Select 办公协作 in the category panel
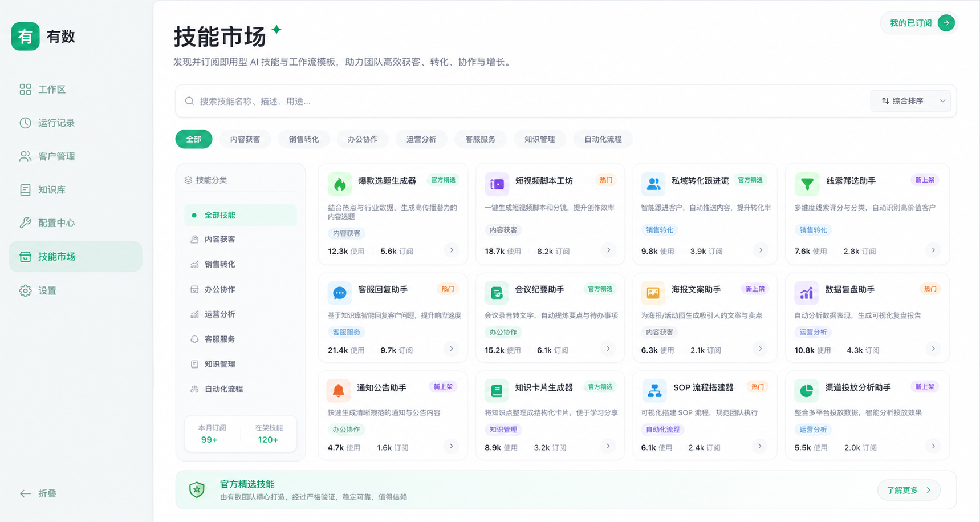Screen dimensions: 980x522 [x=241, y=289]
